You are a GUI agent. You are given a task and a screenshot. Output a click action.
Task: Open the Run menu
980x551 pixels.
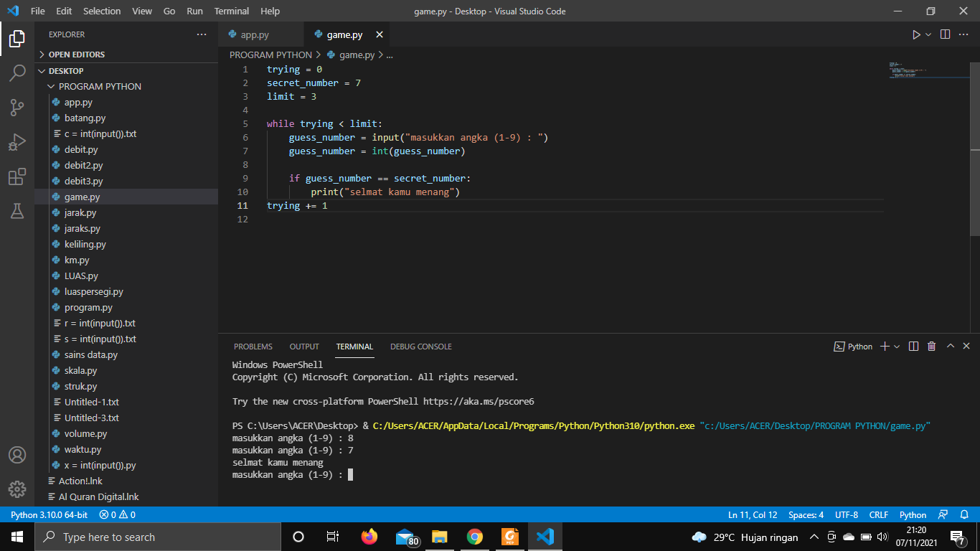click(194, 11)
